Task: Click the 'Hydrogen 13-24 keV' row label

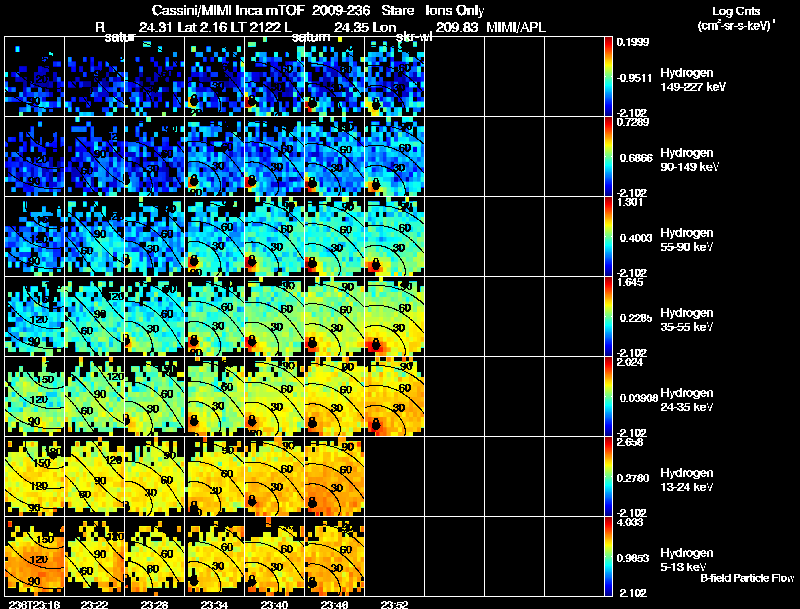Action: click(x=687, y=480)
